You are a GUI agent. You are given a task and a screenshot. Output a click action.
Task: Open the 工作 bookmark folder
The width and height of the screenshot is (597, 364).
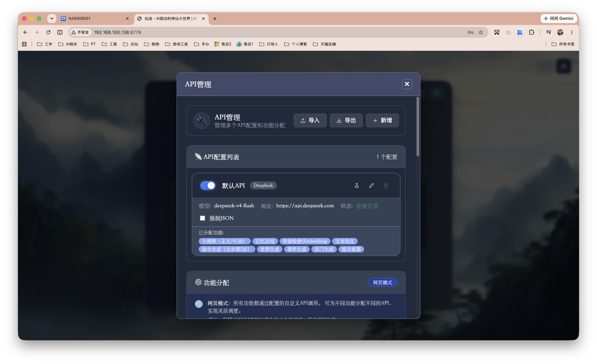pos(45,44)
